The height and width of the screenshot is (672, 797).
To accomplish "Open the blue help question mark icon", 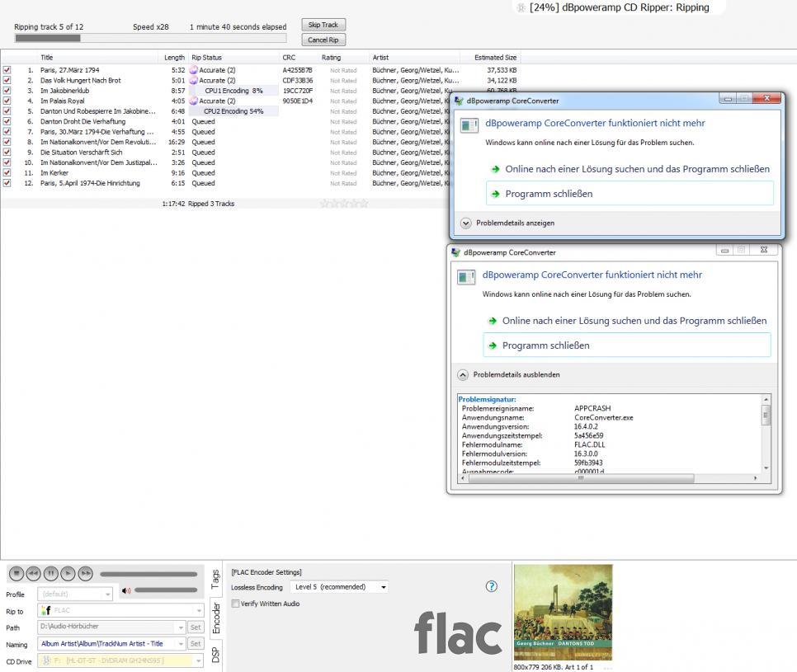I will 493,587.
